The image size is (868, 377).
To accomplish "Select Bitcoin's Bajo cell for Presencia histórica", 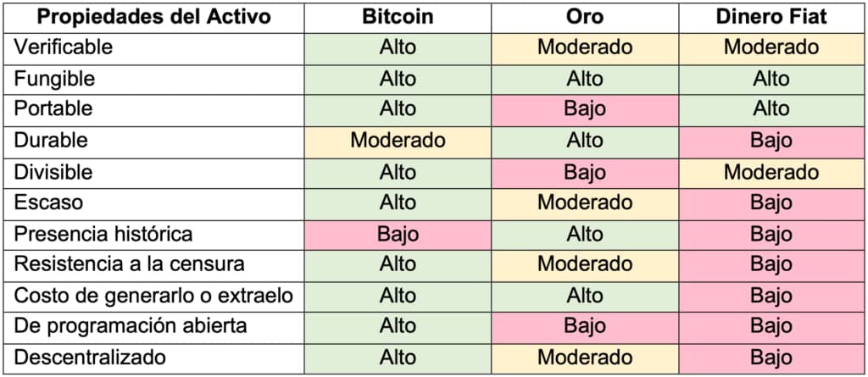I will point(398,234).
